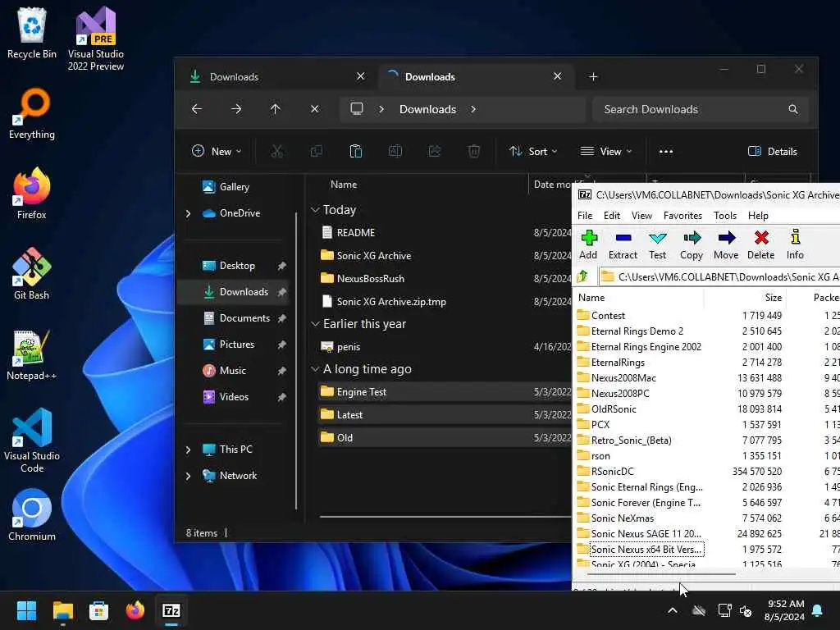Collapse the A long time ago group

(316, 369)
